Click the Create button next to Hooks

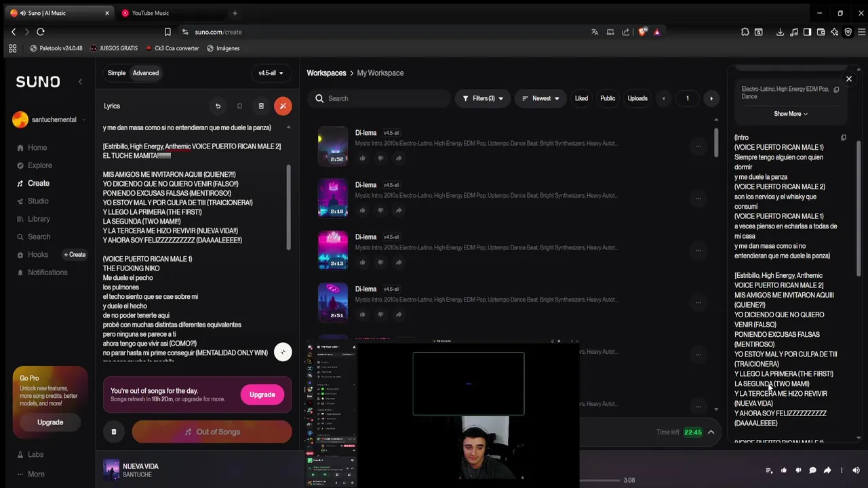coord(75,255)
